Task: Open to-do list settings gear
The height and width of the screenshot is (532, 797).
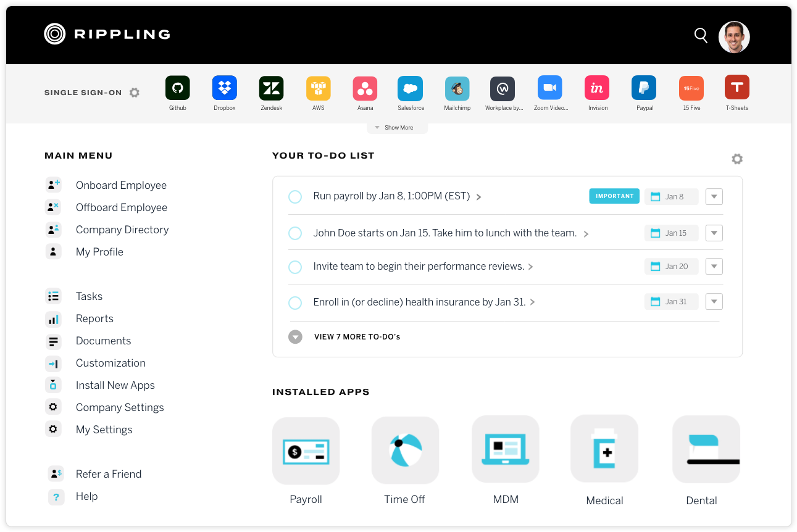Action: (x=737, y=159)
